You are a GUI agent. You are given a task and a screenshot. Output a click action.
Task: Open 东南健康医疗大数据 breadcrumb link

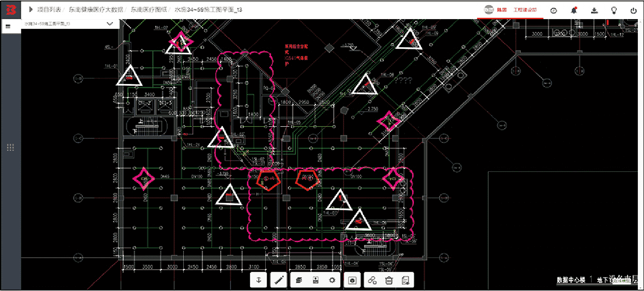[95, 9]
